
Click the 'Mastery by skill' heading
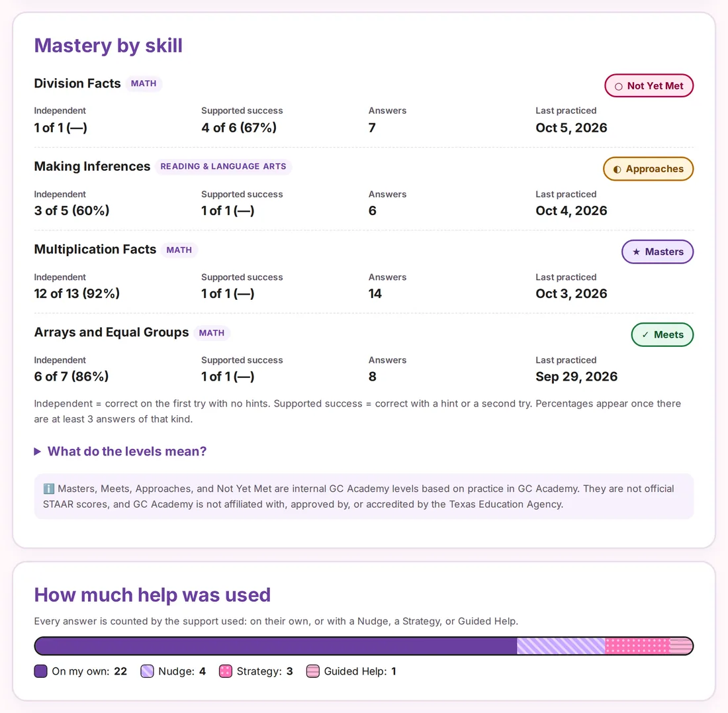point(108,46)
